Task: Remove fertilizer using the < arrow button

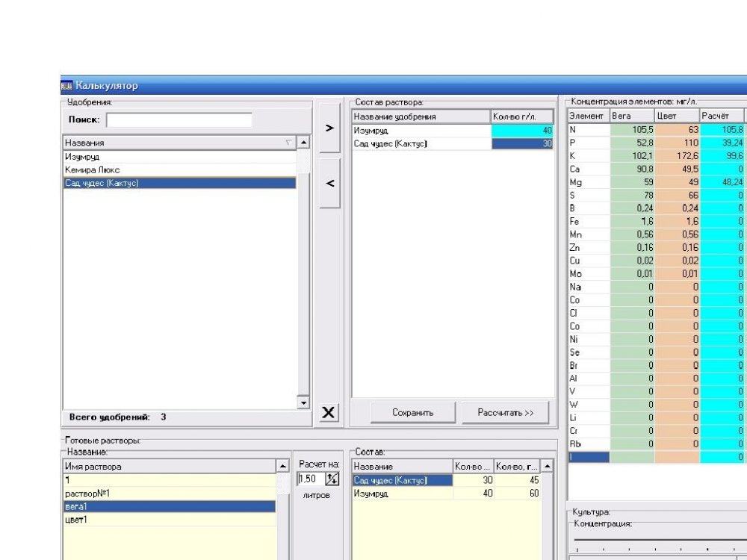Action: (329, 184)
